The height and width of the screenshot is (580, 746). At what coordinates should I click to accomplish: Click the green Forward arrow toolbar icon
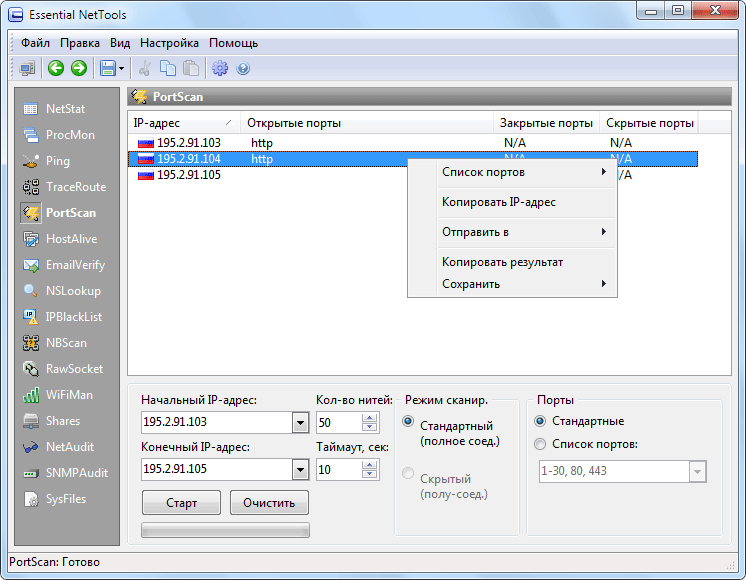click(x=79, y=69)
